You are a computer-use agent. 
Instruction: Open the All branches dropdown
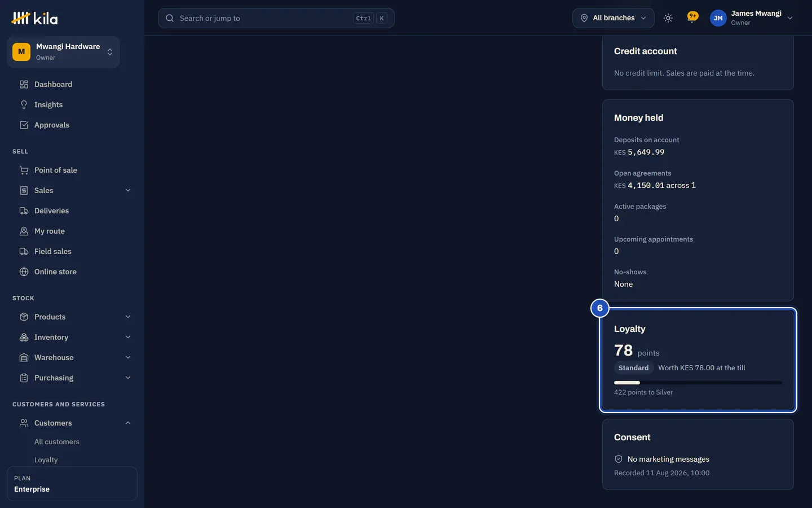point(614,18)
